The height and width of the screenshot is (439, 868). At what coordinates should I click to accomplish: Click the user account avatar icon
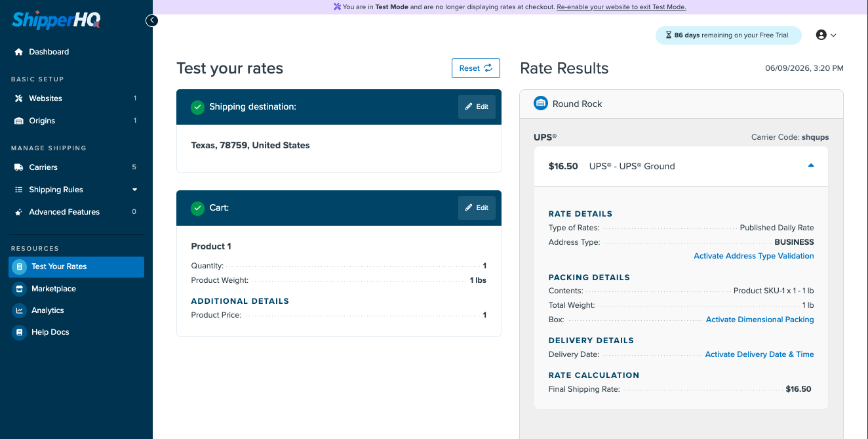[821, 35]
